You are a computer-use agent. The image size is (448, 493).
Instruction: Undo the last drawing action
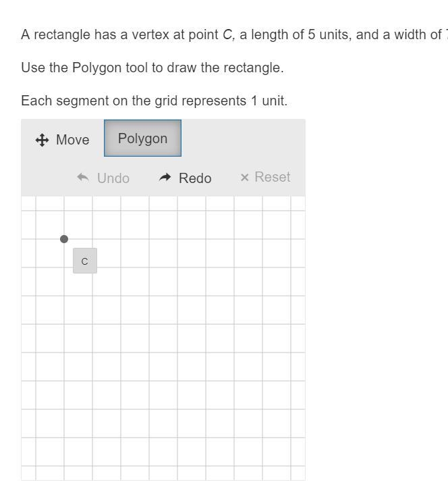click(x=103, y=178)
